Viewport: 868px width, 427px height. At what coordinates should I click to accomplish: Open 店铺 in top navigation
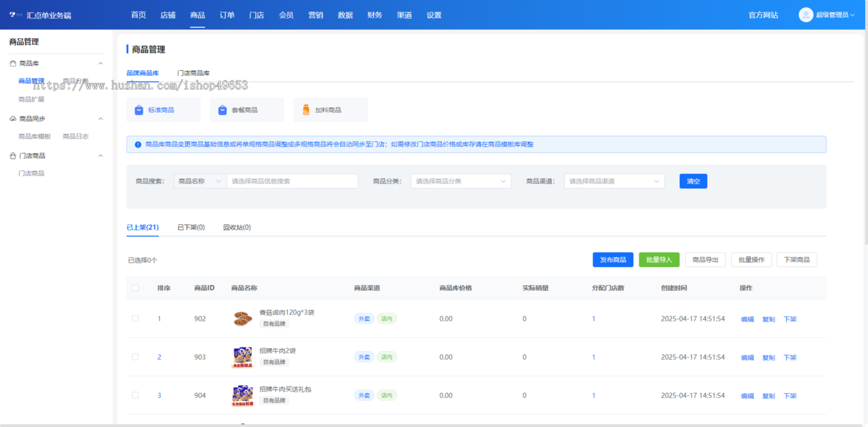168,15
